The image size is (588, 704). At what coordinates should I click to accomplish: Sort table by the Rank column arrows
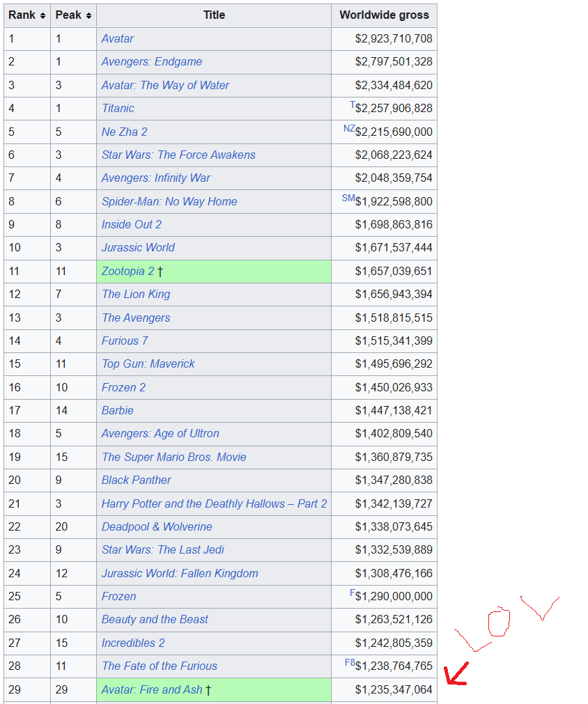click(42, 16)
